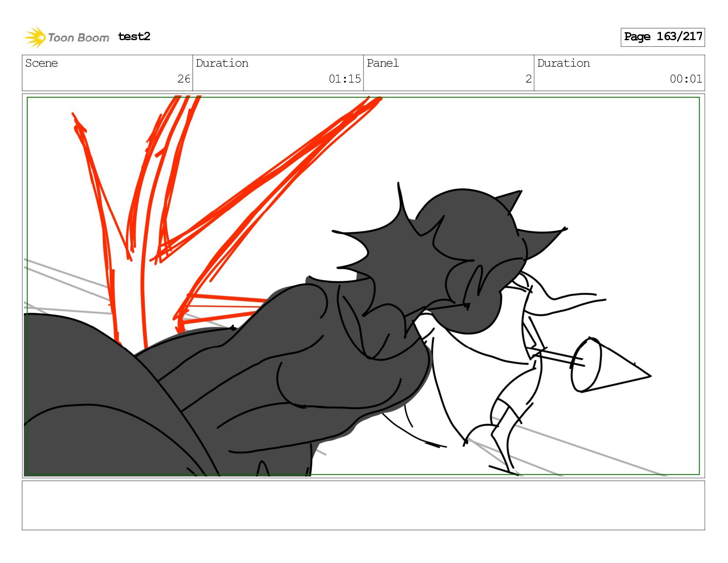Screen dimensions: 728x563
Task: Select the 'Scene' header label
Action: (x=41, y=63)
